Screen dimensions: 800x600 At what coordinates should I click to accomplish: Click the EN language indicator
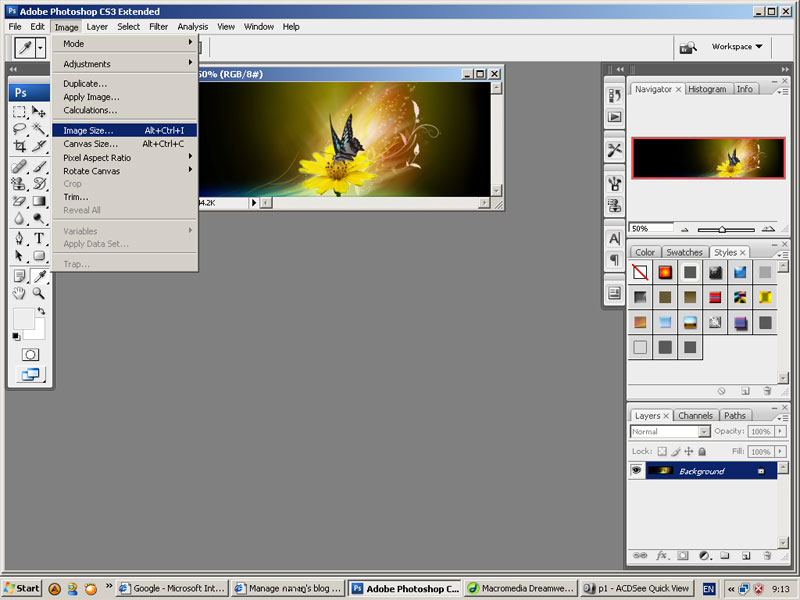[709, 589]
